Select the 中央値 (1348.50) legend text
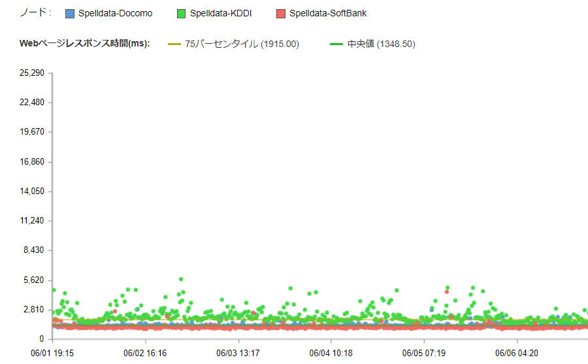This screenshot has height=364, width=588. coord(381,44)
